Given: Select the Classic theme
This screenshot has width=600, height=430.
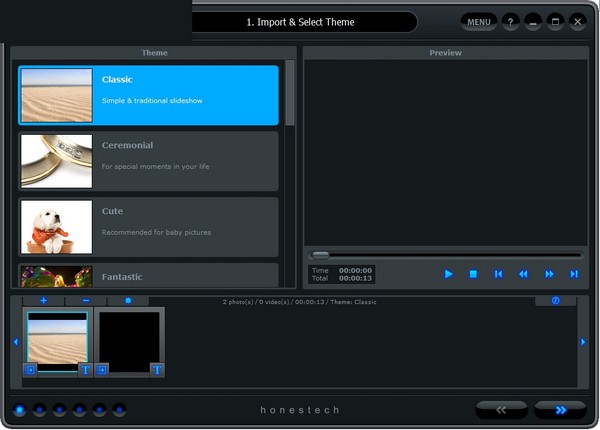Looking at the screenshot, I should click(148, 95).
